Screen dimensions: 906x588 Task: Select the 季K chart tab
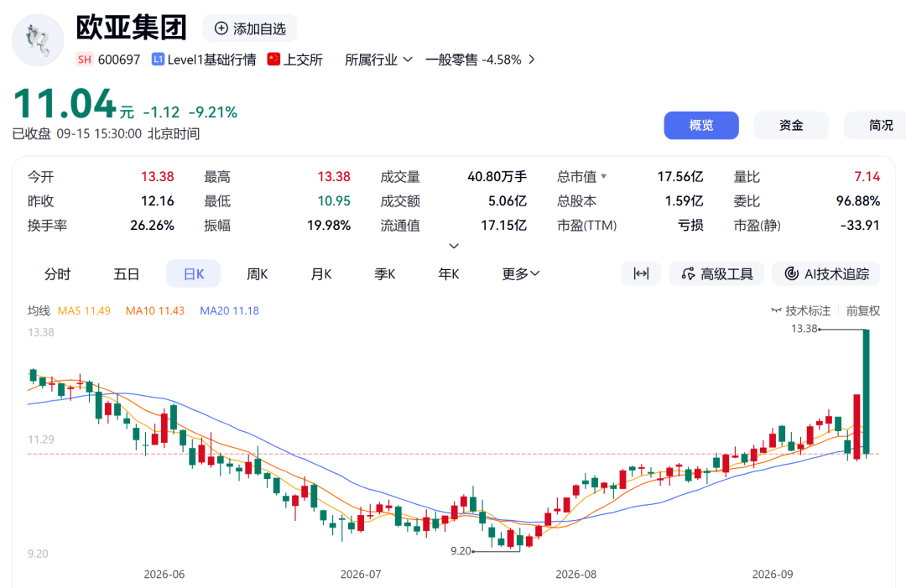[x=385, y=273]
